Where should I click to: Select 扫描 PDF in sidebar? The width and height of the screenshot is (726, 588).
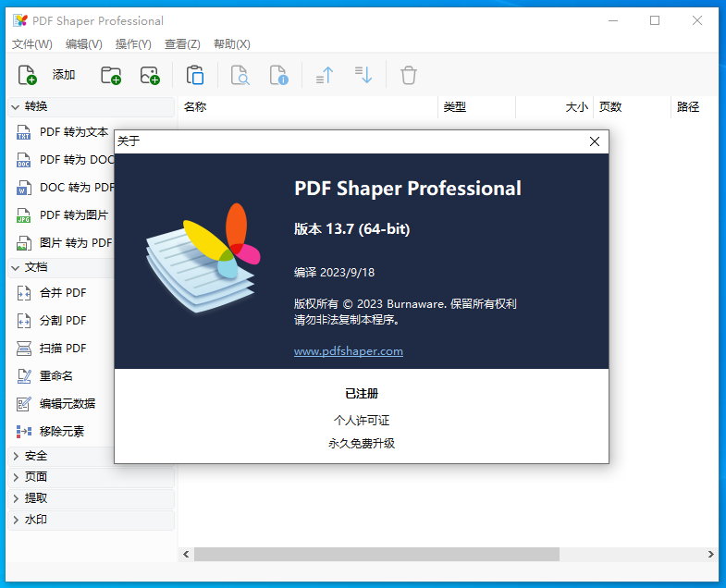pos(62,349)
